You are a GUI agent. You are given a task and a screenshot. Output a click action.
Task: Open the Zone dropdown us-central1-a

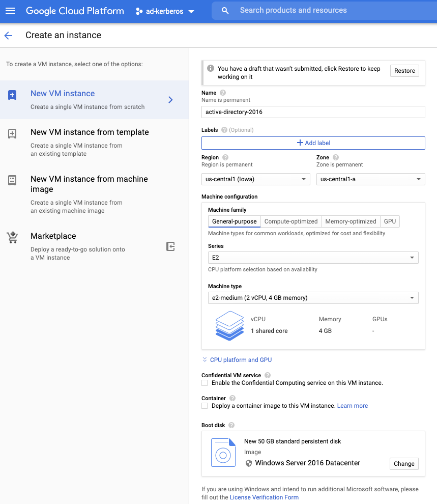click(370, 179)
